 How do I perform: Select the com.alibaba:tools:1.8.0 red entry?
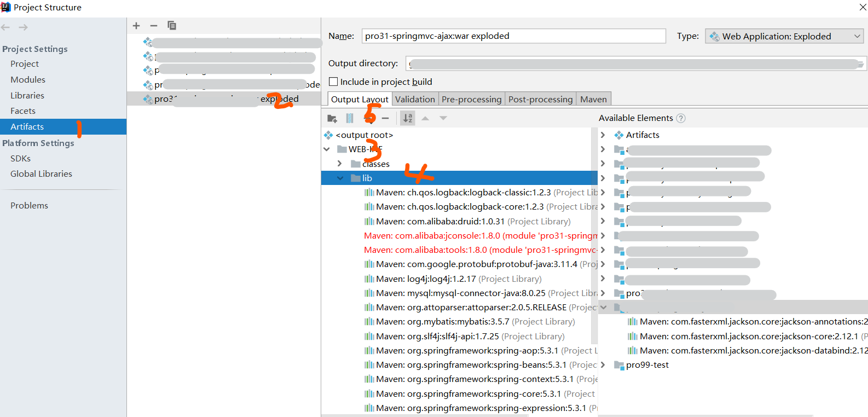tap(481, 250)
